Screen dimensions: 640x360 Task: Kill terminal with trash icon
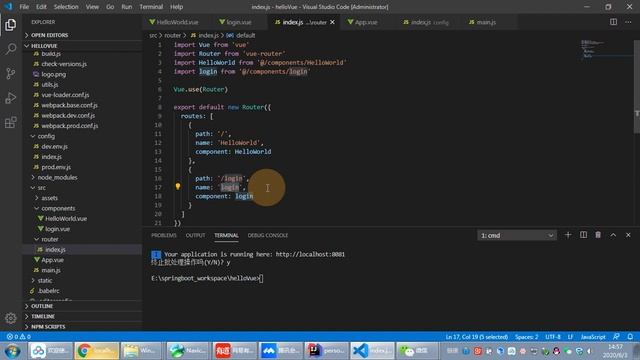pos(598,235)
